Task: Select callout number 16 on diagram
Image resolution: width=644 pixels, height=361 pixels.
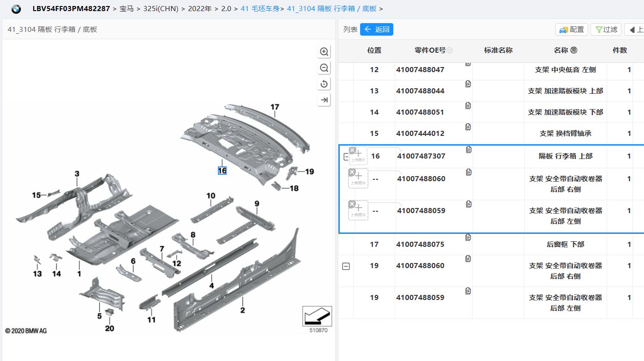Action: tap(222, 171)
